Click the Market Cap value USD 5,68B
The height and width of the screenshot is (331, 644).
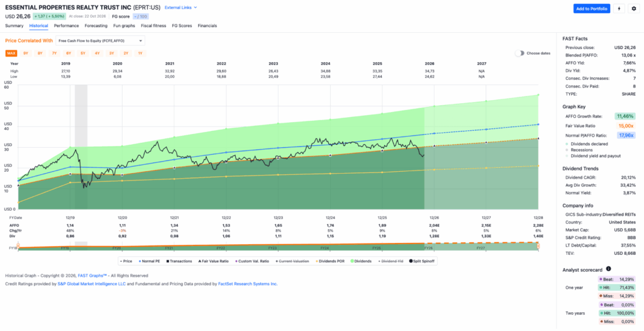click(x=625, y=230)
